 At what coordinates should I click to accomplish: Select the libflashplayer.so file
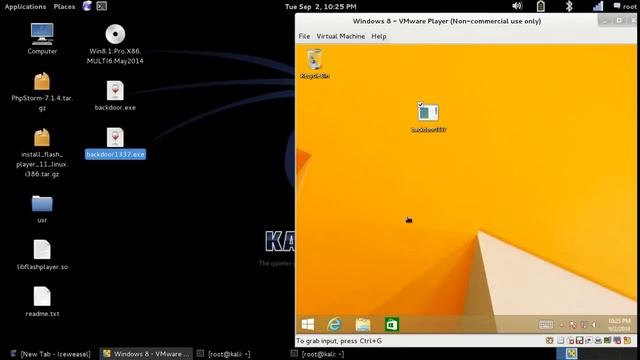tap(42, 255)
